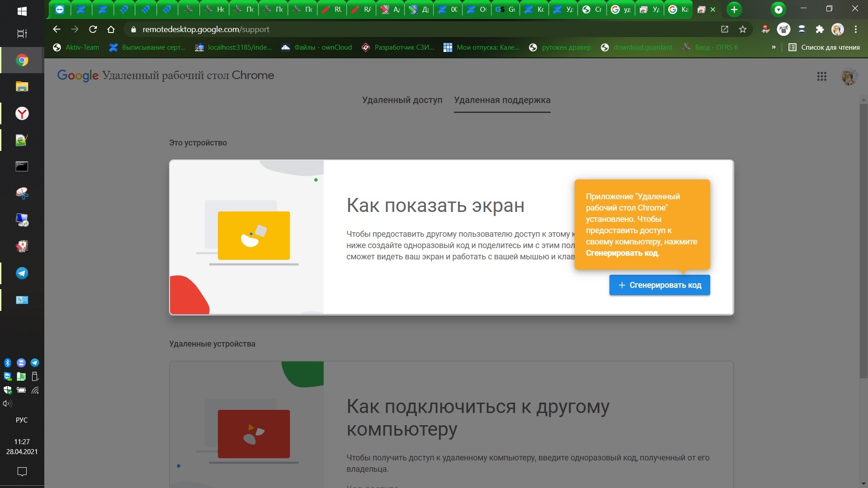Click the browser Forward arrow
868x488 pixels.
(75, 29)
